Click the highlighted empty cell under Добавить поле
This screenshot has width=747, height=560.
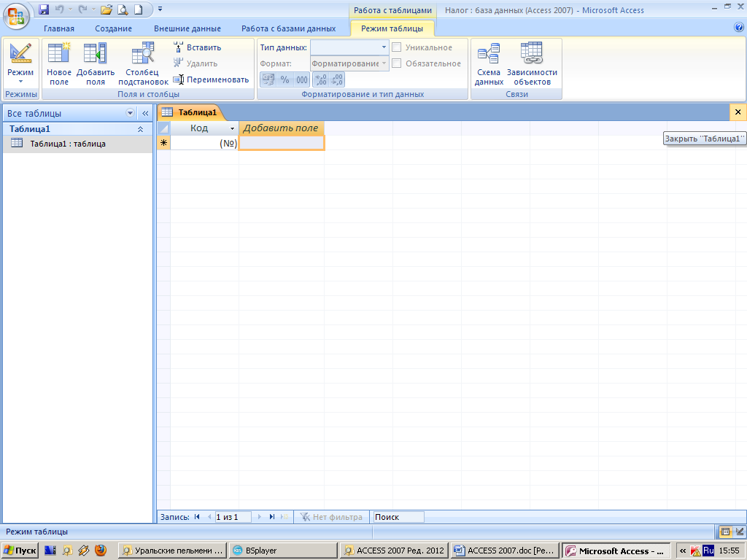point(281,143)
